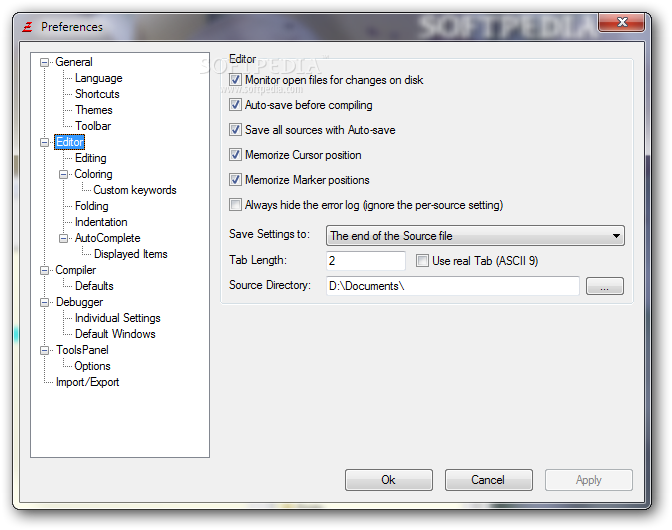This screenshot has width=672, height=530.
Task: Select the AutoComplete tree item
Action: point(108,238)
